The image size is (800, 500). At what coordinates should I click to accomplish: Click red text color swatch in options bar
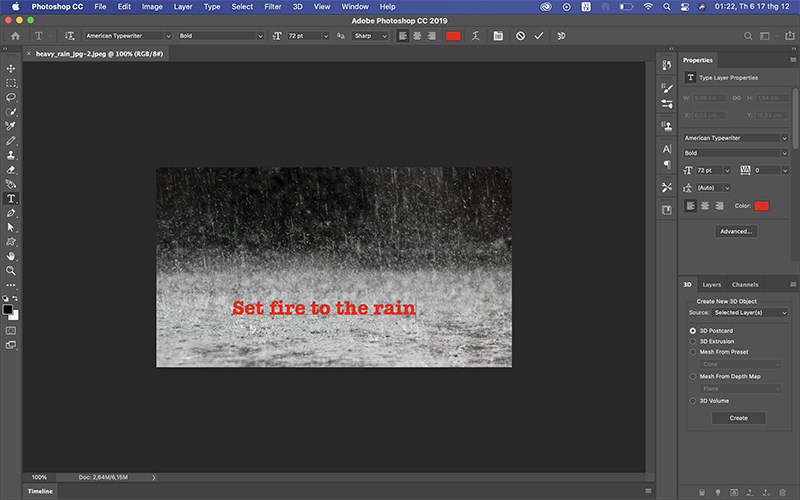point(453,36)
